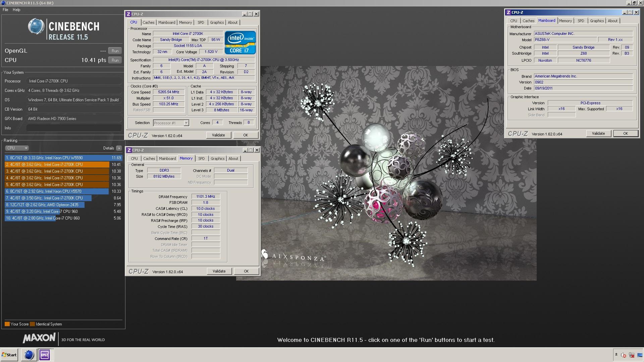Click OK in CPU-Z CPU window
644x362 pixels.
(x=246, y=135)
